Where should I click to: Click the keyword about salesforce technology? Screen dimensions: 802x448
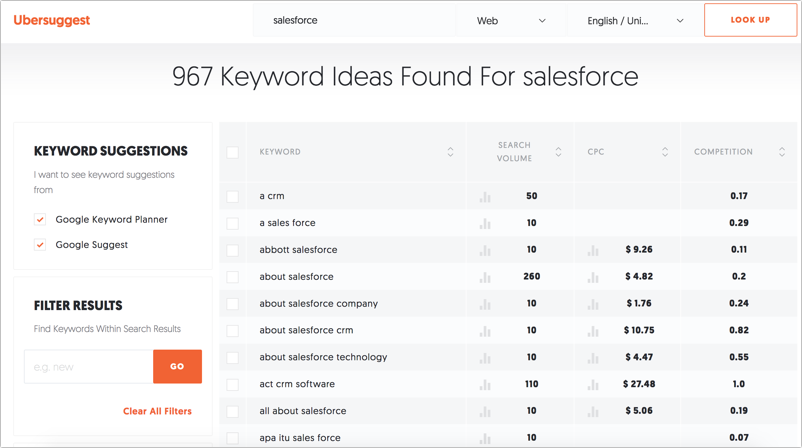(323, 357)
